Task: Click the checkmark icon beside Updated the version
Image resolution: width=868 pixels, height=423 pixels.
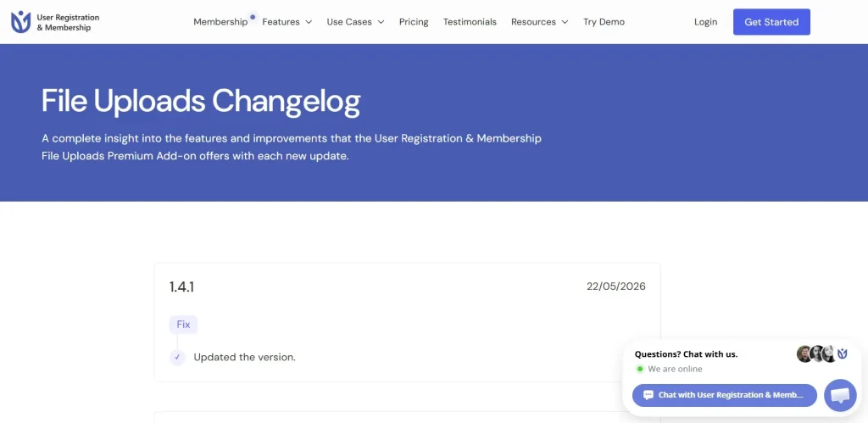Action: [x=177, y=358]
